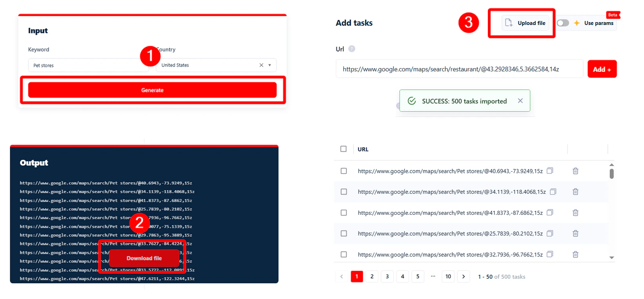
Task: Clear the United States country selection
Action: pos(261,65)
